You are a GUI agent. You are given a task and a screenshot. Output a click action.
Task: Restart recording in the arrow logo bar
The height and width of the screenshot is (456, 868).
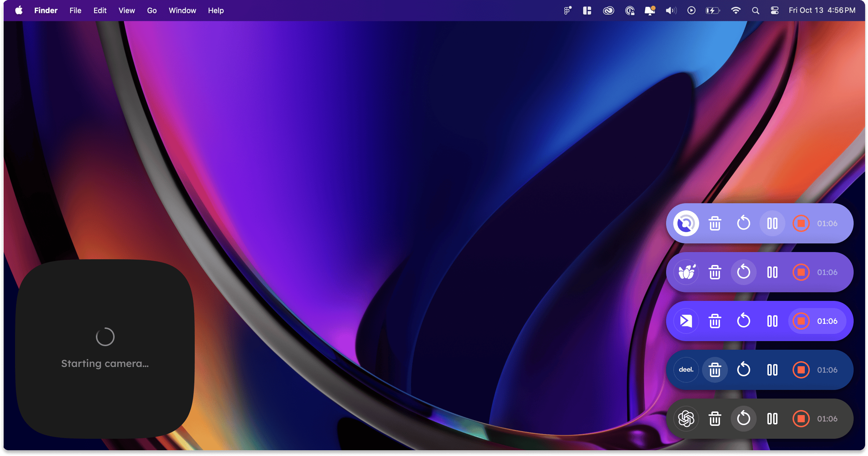(x=743, y=321)
